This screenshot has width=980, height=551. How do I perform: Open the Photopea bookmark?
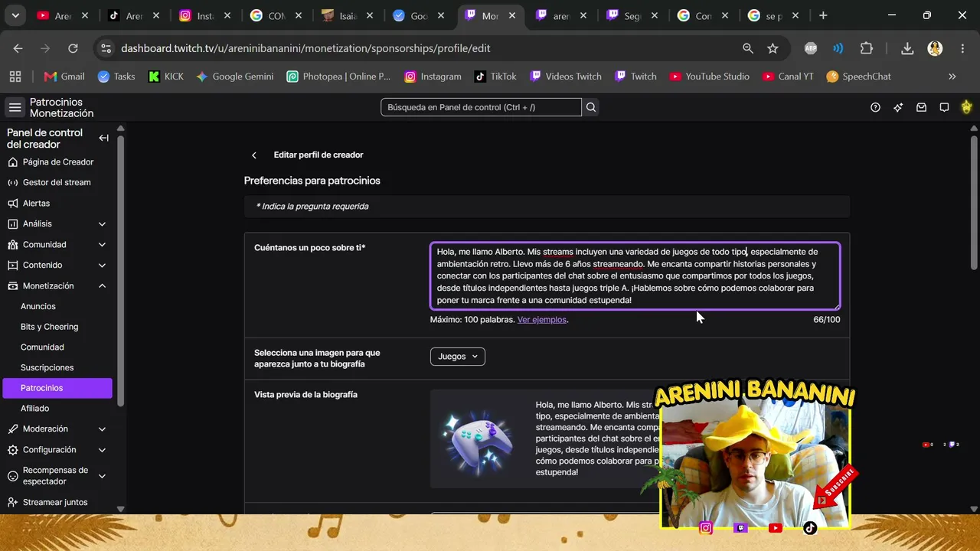tap(338, 77)
